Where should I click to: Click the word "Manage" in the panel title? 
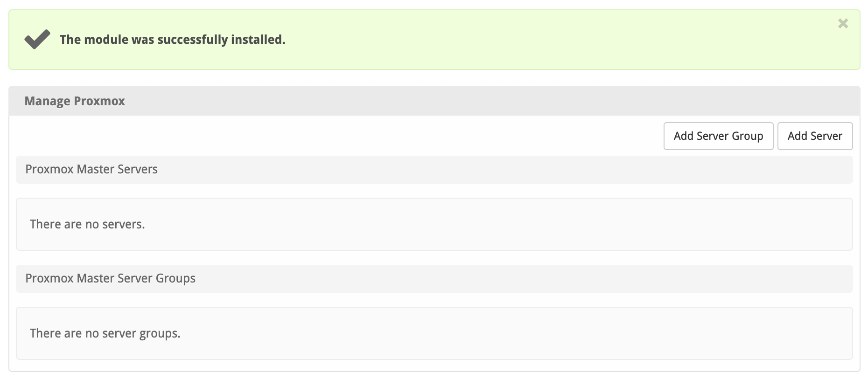pos(47,101)
